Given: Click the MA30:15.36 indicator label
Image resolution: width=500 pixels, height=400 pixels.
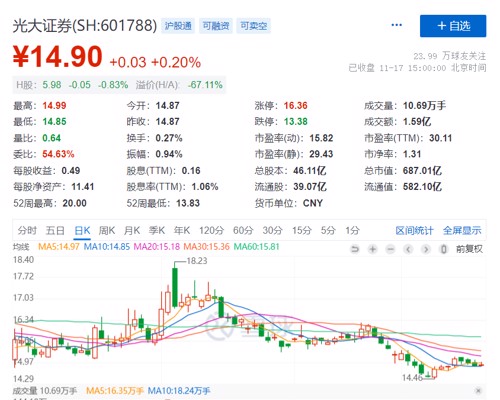Looking at the screenshot, I should tap(207, 247).
